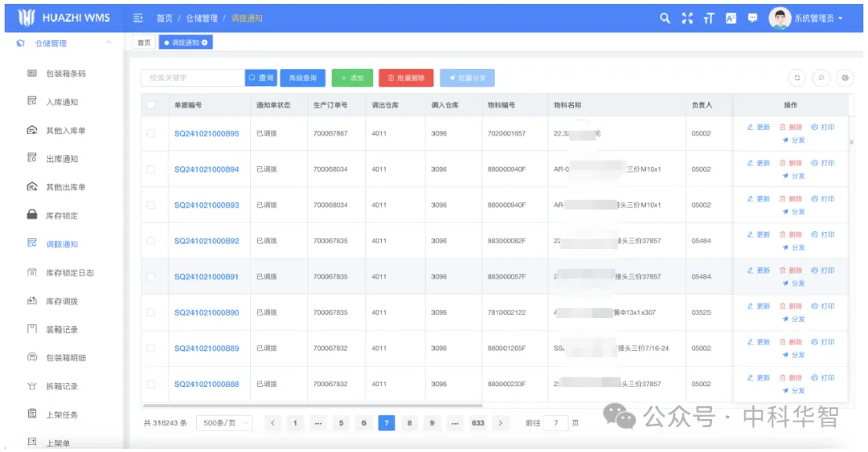Click the 检索关键字 search input field

point(193,78)
